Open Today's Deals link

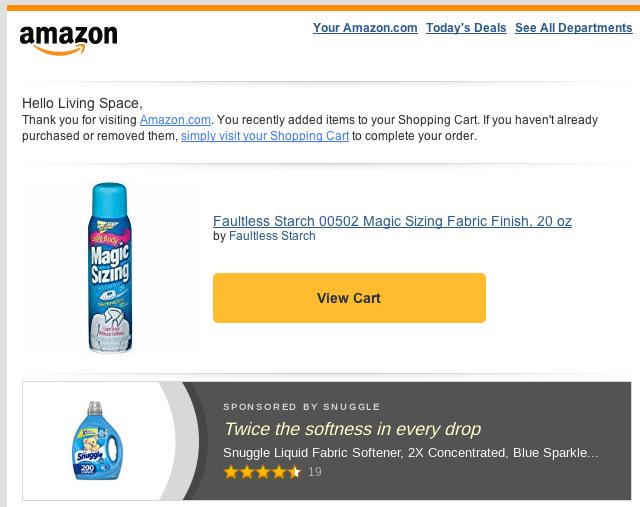point(466,28)
